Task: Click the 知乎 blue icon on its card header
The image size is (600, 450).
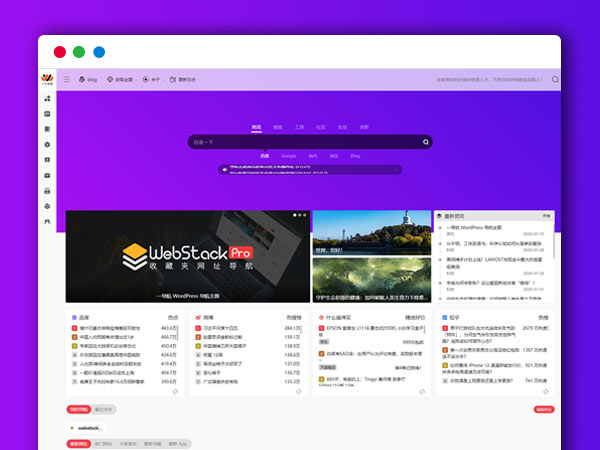Action: coord(445,318)
